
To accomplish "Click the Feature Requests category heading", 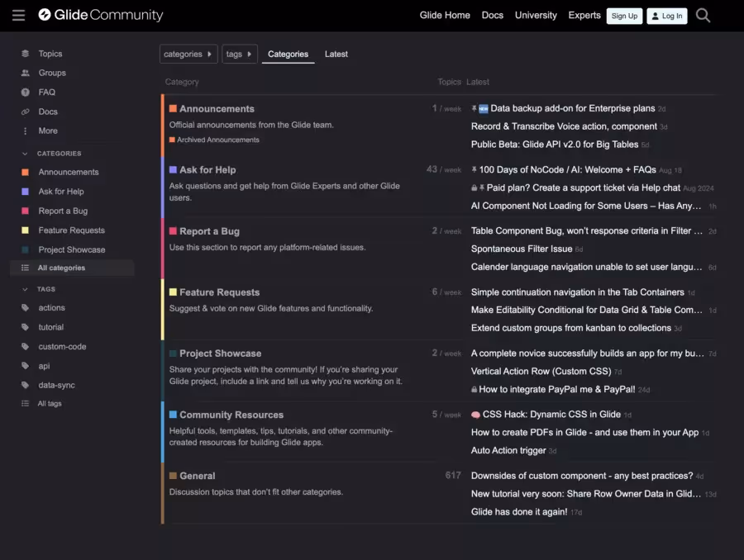I will (219, 292).
